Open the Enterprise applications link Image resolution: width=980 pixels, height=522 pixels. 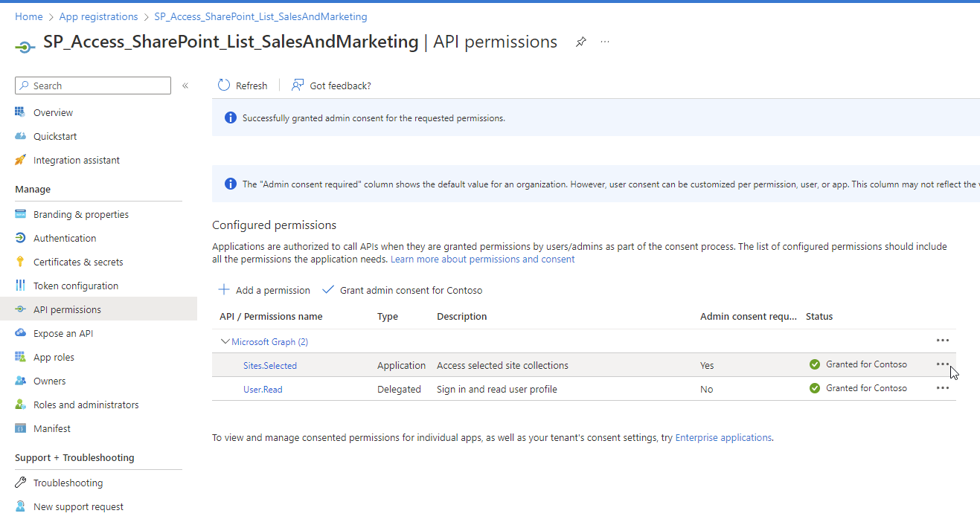coord(723,437)
